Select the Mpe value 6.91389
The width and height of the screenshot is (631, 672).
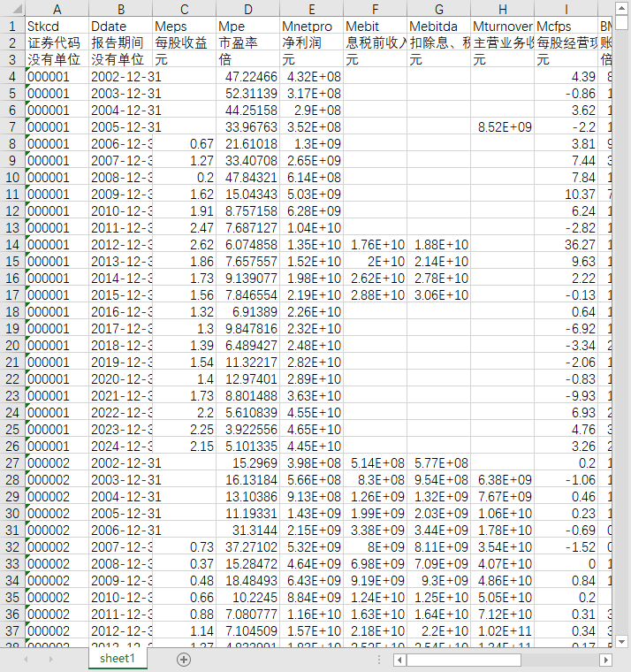(x=248, y=312)
